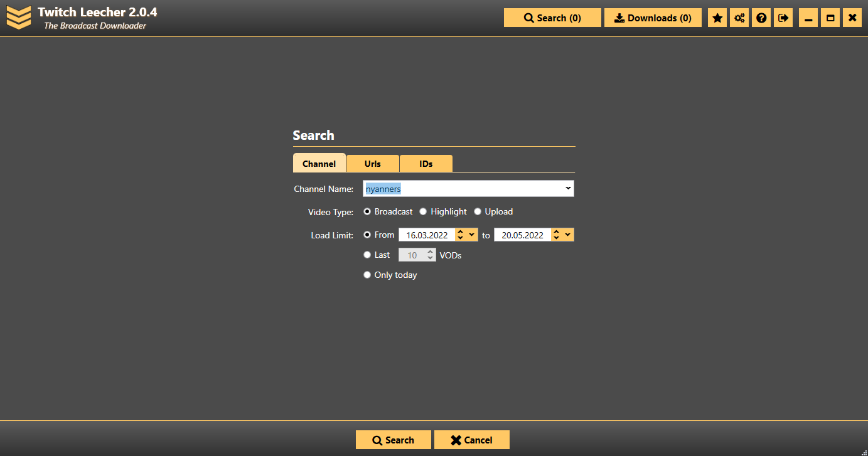Select the Highlight video type
The height and width of the screenshot is (456, 868).
pyautogui.click(x=423, y=212)
